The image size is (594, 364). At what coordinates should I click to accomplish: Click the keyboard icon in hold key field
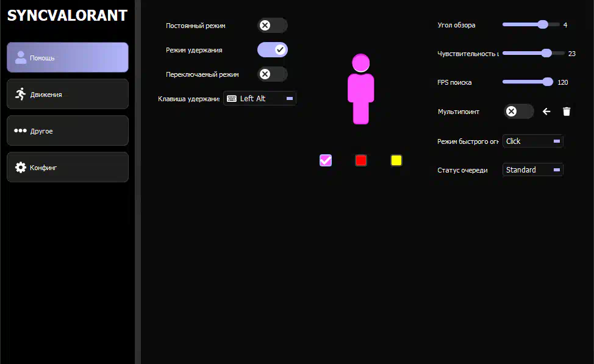point(232,98)
